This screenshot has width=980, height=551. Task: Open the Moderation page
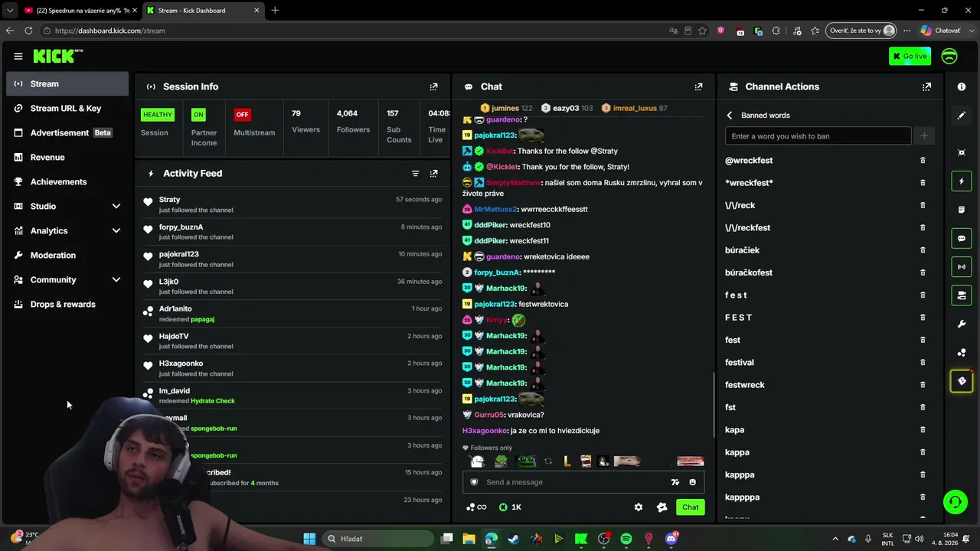67,256
